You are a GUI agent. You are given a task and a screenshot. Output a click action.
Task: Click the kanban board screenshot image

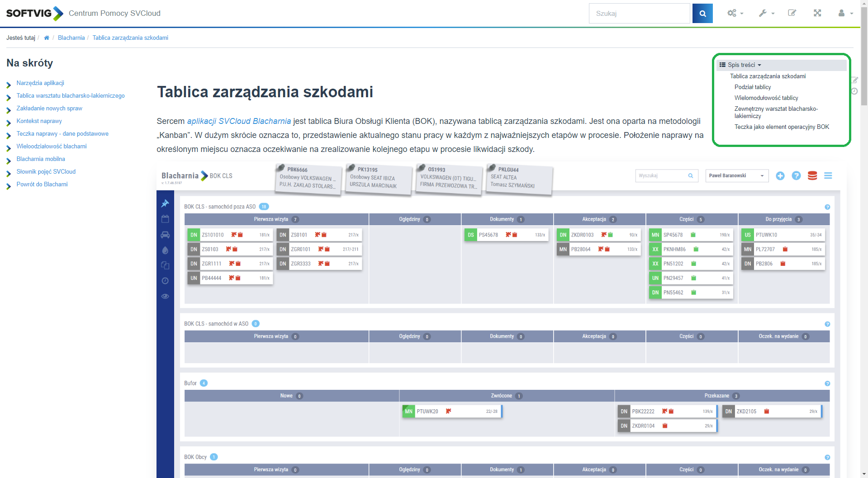[498, 317]
